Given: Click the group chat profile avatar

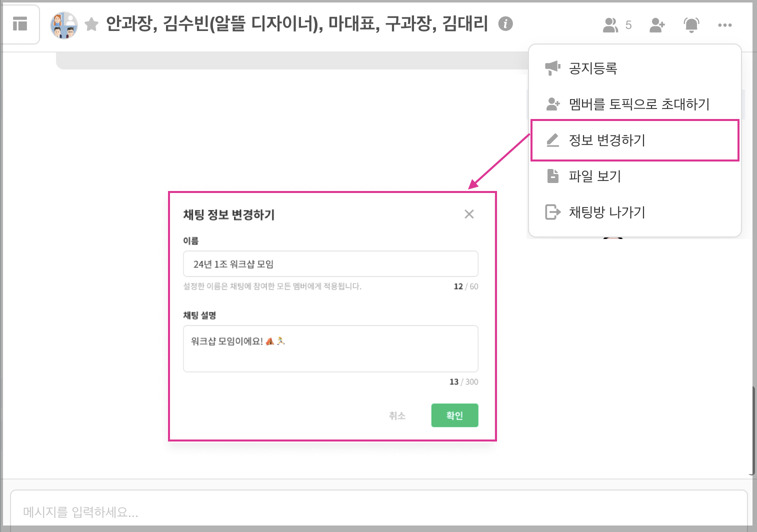Looking at the screenshot, I should 64,25.
